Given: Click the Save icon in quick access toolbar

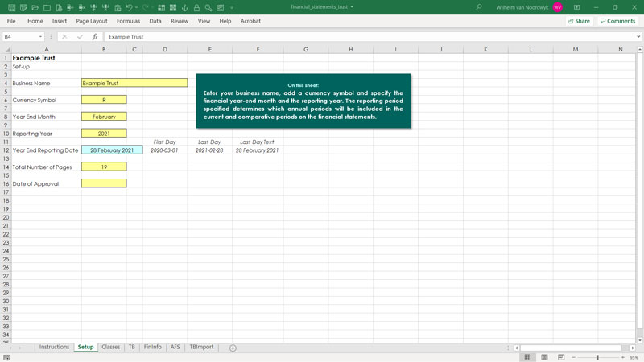Looking at the screenshot, I should pyautogui.click(x=11, y=8).
